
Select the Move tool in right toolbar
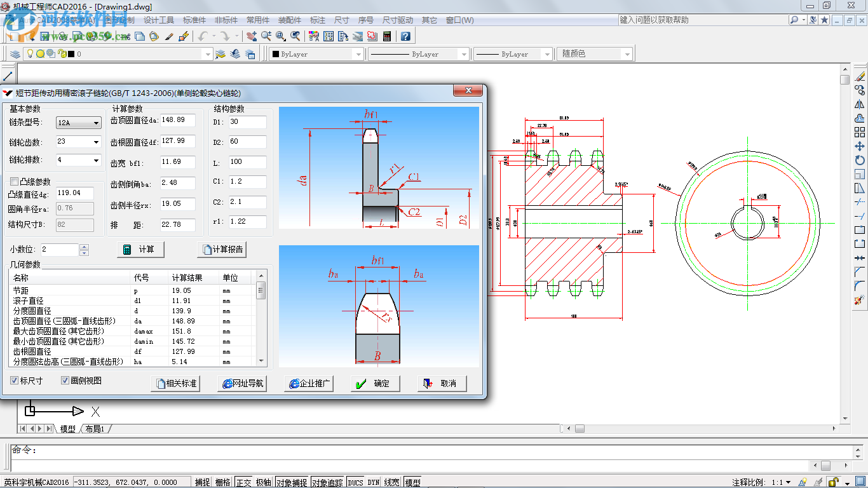860,146
